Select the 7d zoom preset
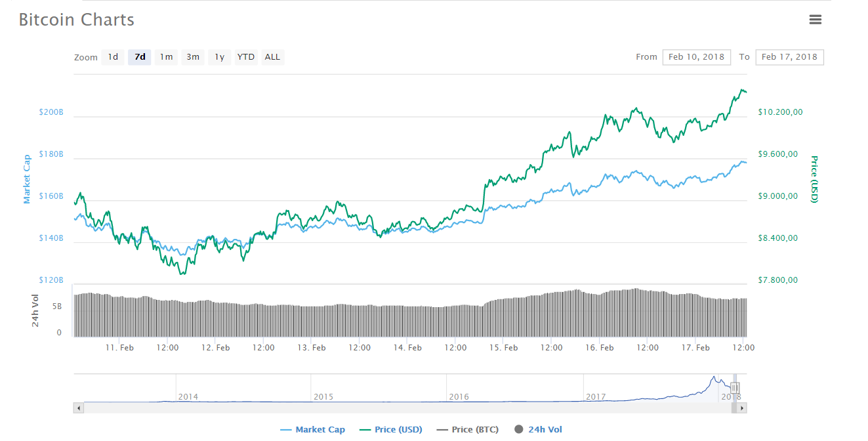The width and height of the screenshot is (868, 441). tap(139, 57)
